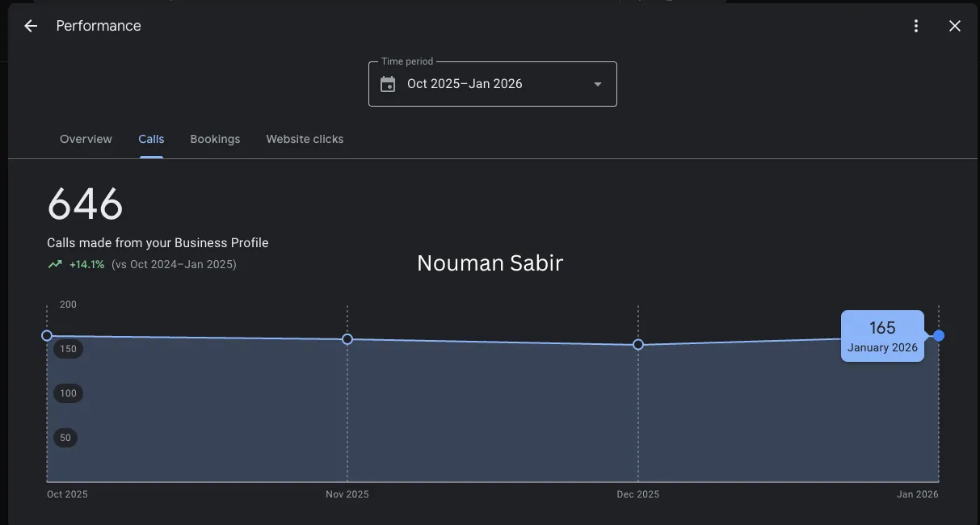980x525 pixels.
Task: Click the green trending-up arrow icon
Action: click(55, 264)
